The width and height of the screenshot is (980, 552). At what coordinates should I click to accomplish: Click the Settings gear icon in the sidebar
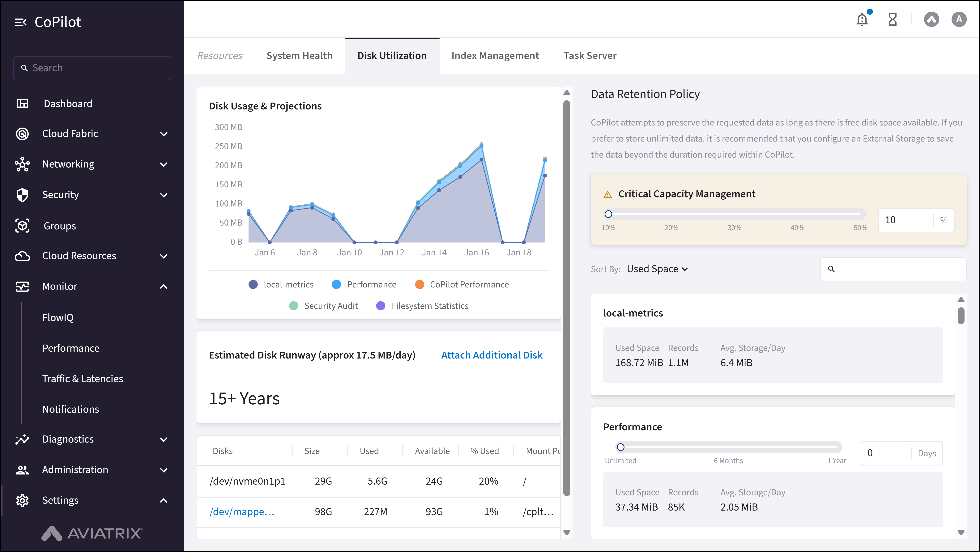(22, 500)
